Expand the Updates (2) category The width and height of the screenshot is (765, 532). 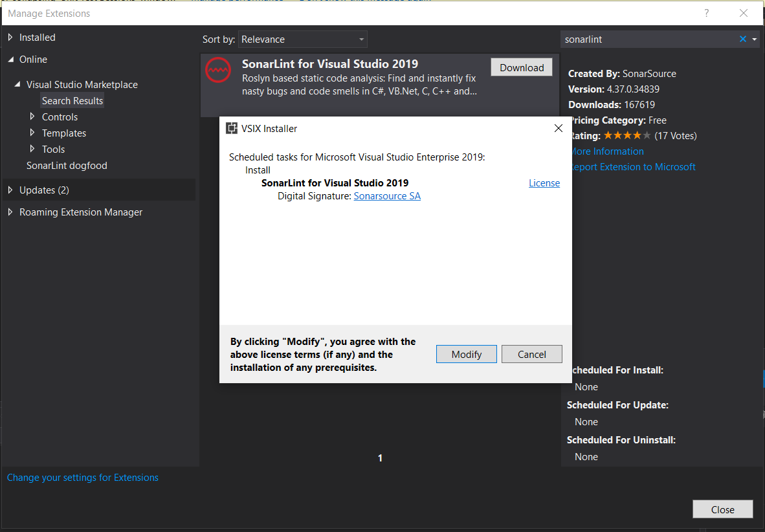click(x=10, y=190)
